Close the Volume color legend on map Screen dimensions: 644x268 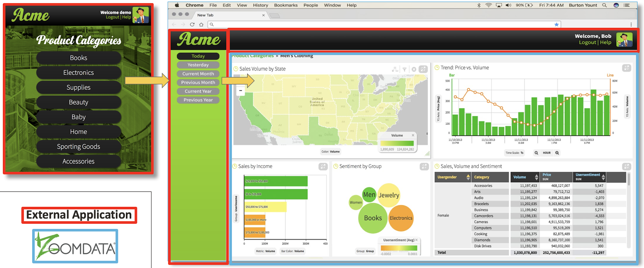click(x=413, y=135)
